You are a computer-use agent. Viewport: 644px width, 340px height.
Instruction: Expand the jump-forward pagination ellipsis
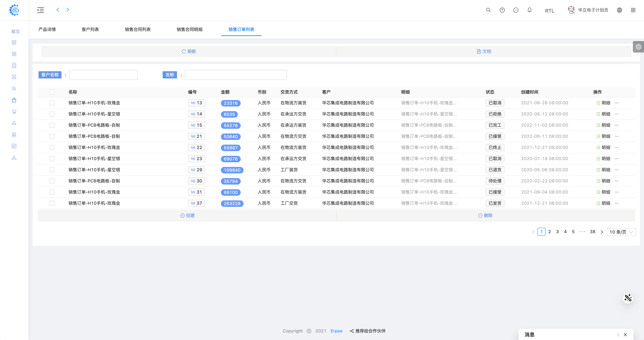[582, 232]
